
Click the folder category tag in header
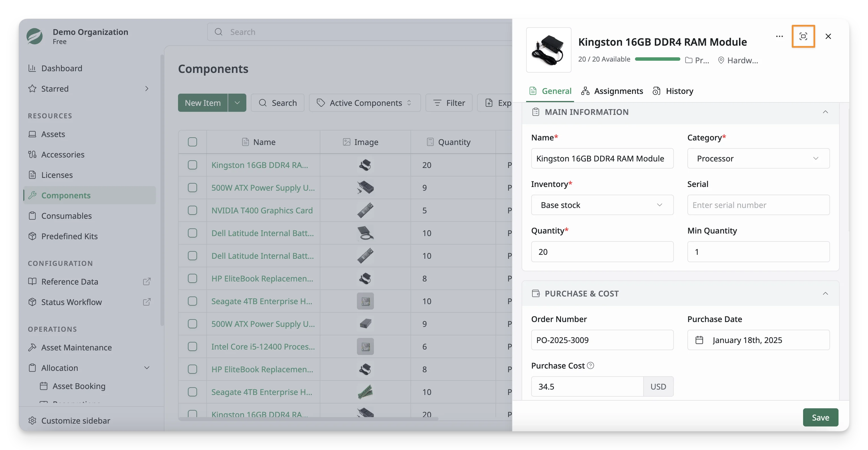tap(697, 60)
